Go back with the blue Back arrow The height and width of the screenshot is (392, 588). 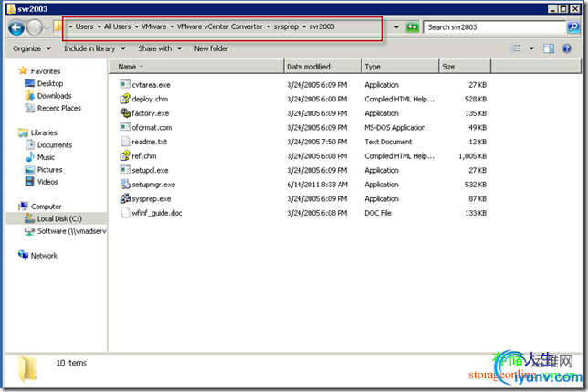[x=16, y=27]
